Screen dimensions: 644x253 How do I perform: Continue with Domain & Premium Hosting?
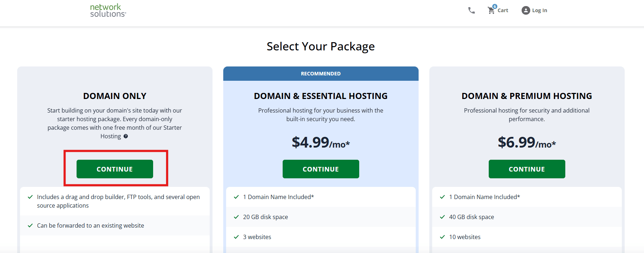pos(526,169)
